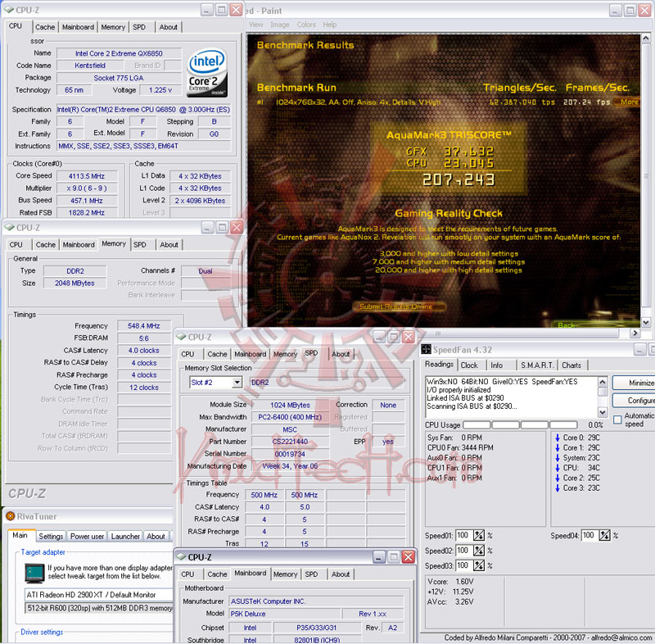Click the Paint canvas scroll-right arrow

tap(635, 333)
